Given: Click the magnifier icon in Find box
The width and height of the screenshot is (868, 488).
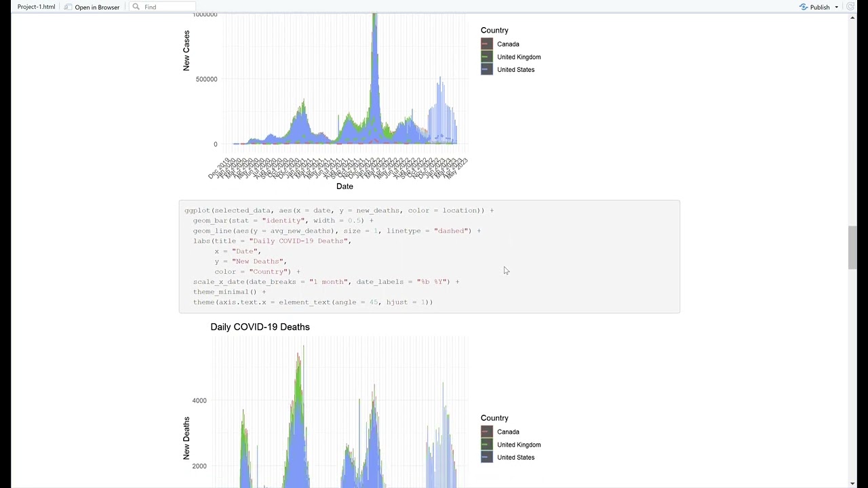Looking at the screenshot, I should [x=136, y=7].
